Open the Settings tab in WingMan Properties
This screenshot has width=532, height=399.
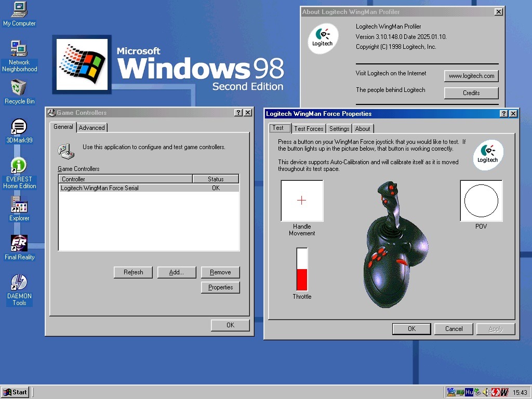339,129
